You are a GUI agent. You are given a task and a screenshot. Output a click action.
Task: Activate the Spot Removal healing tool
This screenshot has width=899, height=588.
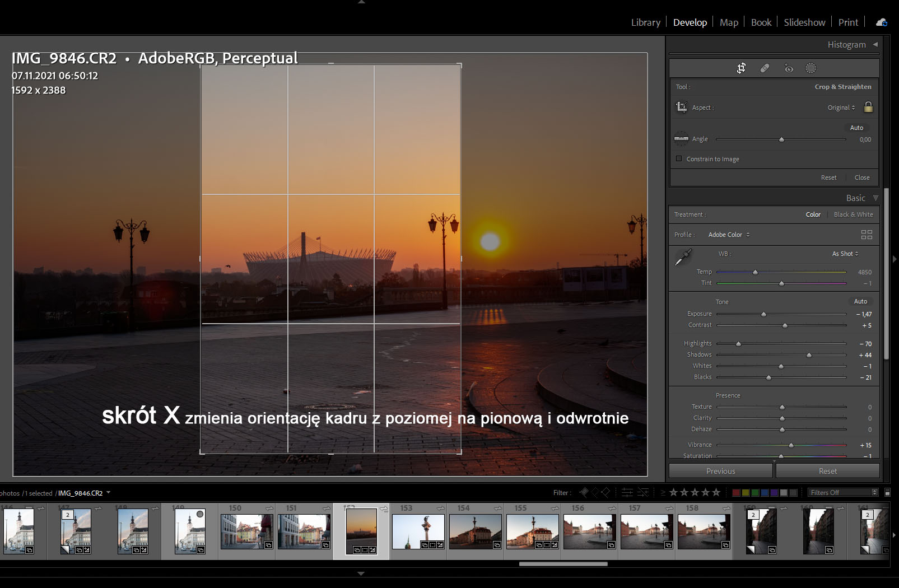[765, 68]
